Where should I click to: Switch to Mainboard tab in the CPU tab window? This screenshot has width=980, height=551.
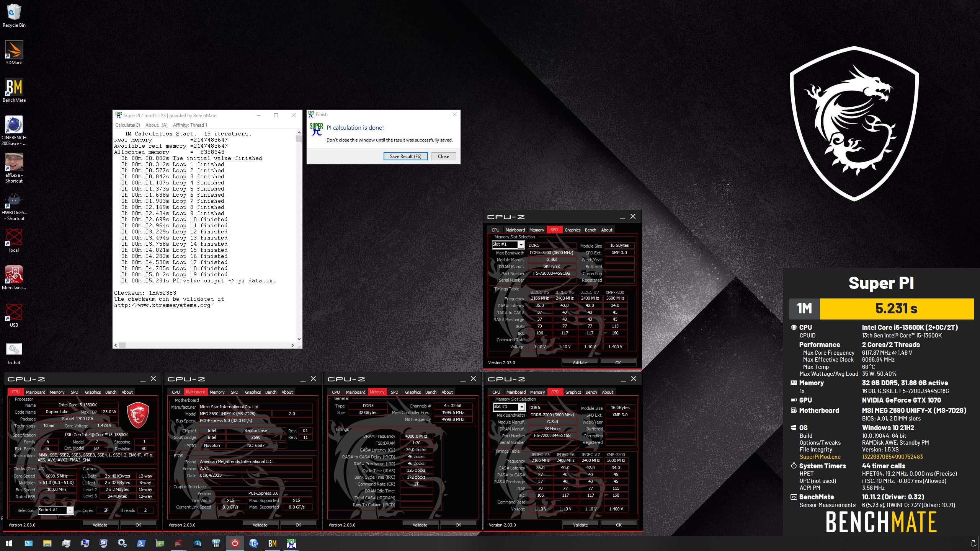pyautogui.click(x=36, y=392)
